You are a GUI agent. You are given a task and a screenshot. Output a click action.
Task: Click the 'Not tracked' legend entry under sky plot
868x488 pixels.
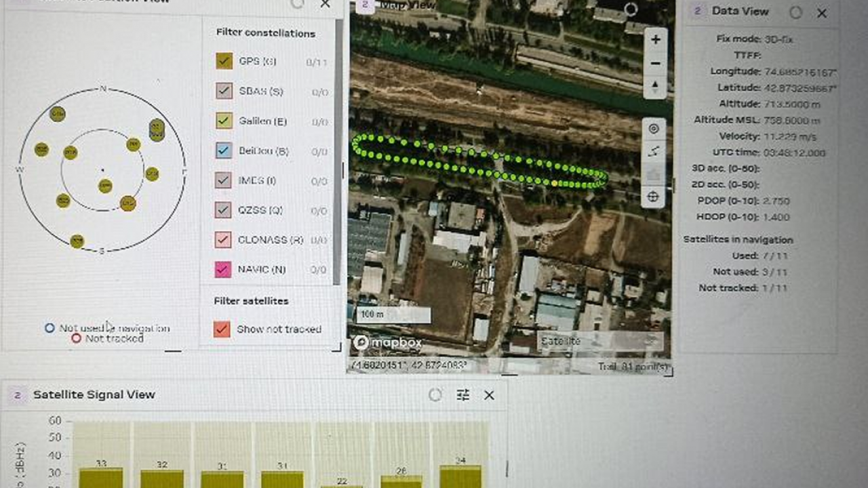[108, 338]
